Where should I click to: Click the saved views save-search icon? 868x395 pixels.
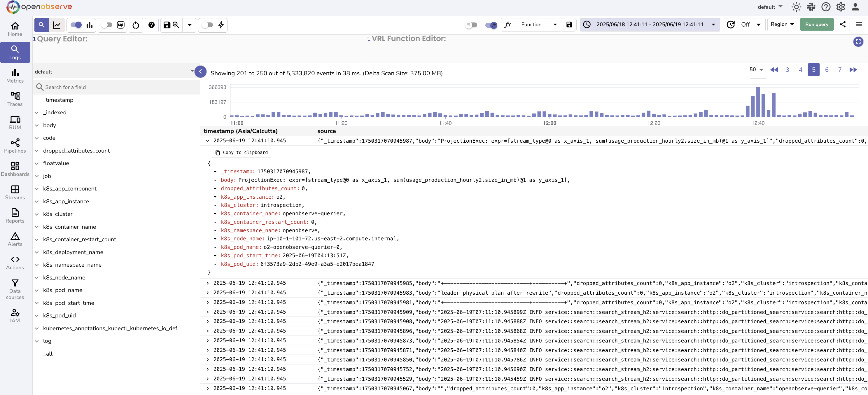coord(171,25)
